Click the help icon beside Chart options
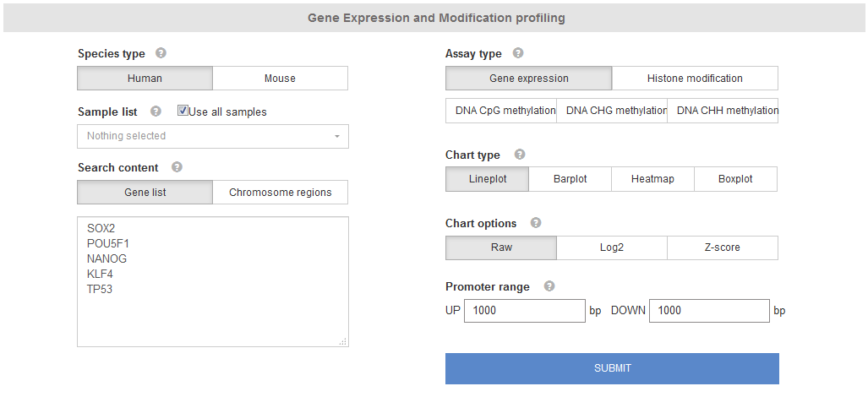Image resolution: width=868 pixels, height=397 pixels. click(535, 223)
